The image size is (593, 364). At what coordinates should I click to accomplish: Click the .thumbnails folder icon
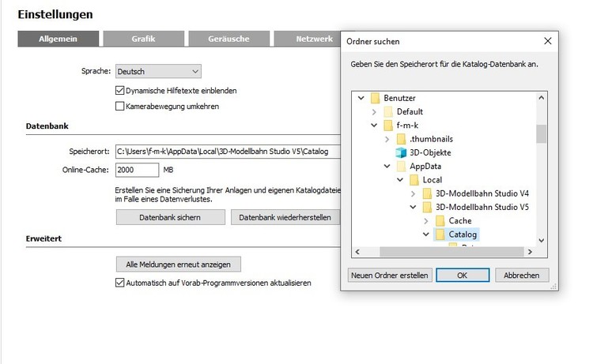click(x=401, y=139)
